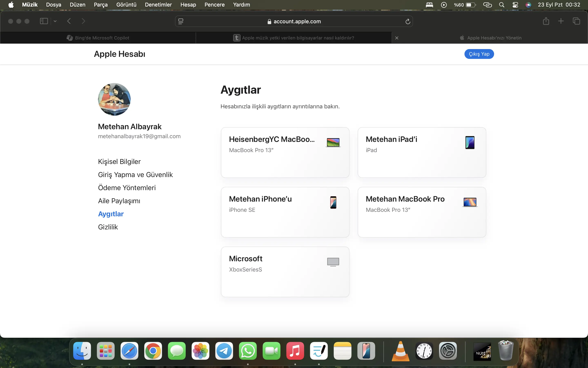Select Aygıtlar in the sidebar

[x=111, y=214]
